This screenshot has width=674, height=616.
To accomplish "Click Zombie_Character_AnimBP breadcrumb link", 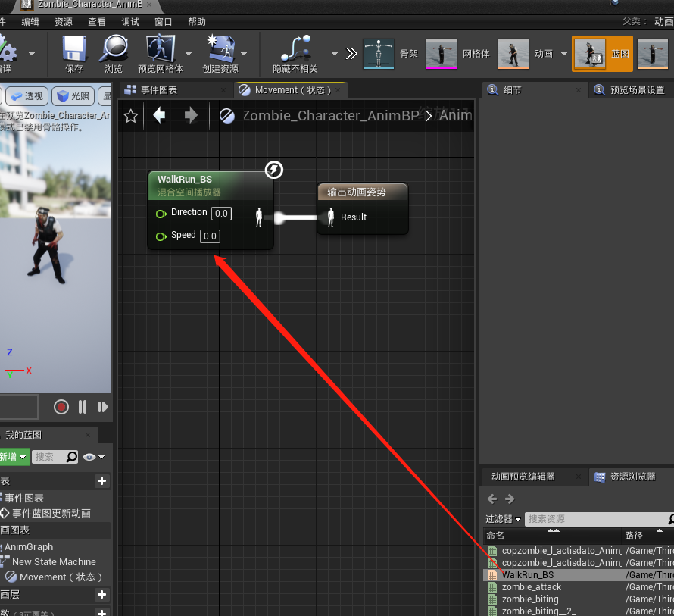I will coord(330,116).
